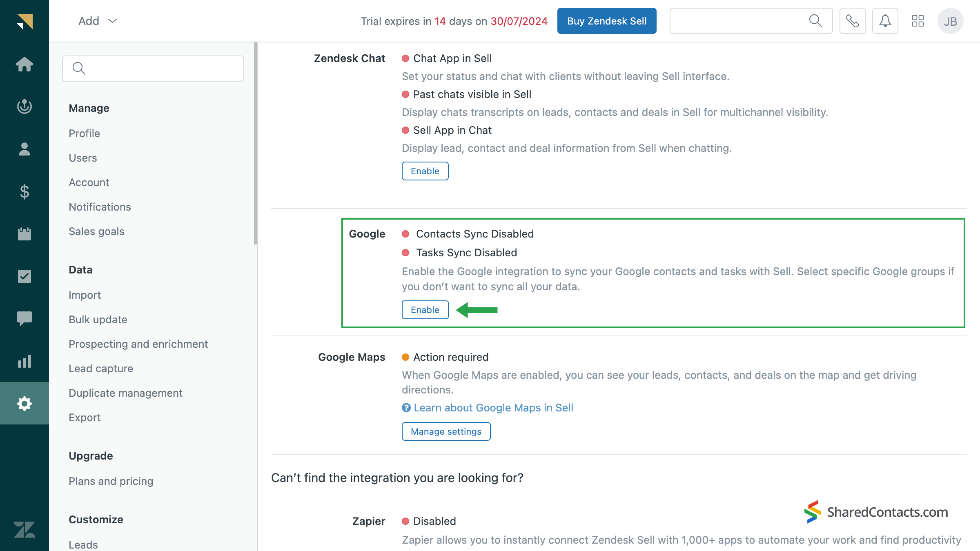This screenshot has width=980, height=551.
Task: Click the Zendesk Sell logo icon
Action: [x=24, y=21]
